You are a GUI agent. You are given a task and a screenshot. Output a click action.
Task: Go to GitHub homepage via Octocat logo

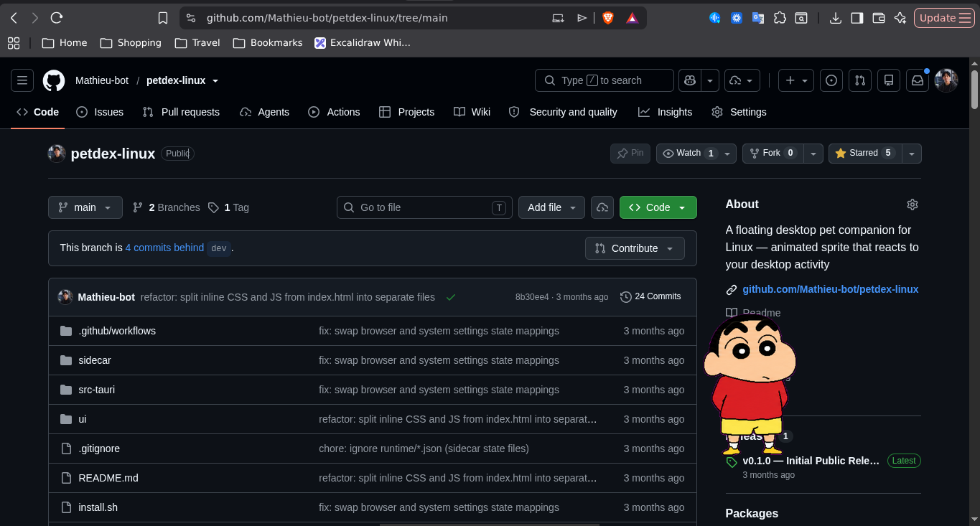click(x=54, y=80)
